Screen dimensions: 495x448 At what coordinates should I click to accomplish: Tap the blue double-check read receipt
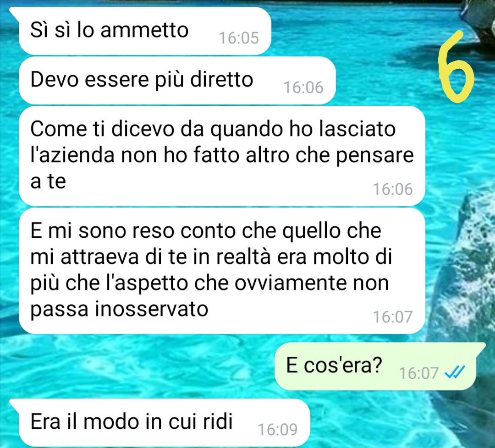point(455,372)
